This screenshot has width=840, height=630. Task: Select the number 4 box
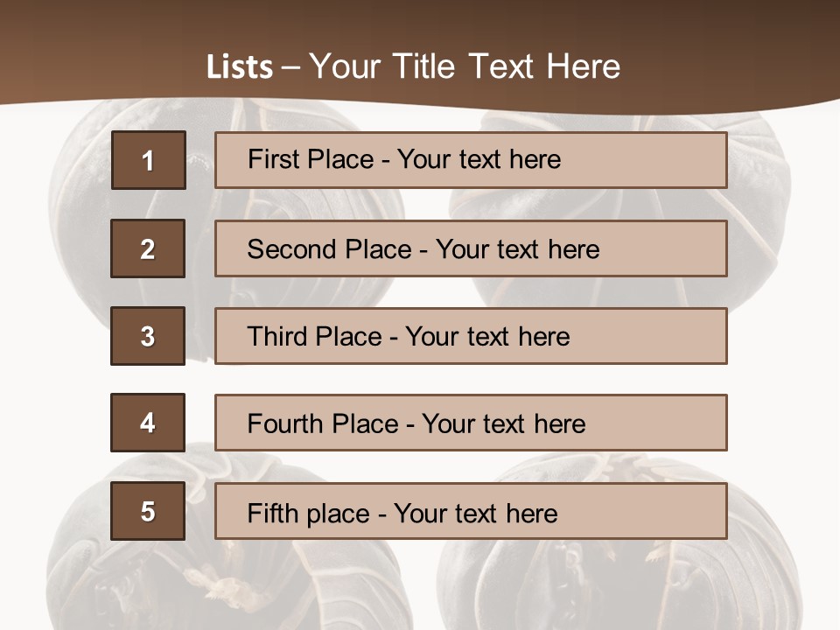click(148, 423)
